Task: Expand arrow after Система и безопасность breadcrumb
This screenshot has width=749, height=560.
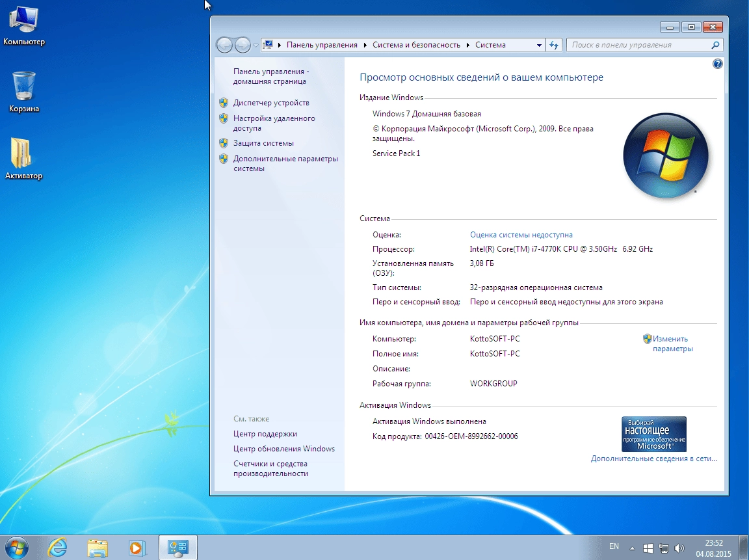Action: [467, 45]
